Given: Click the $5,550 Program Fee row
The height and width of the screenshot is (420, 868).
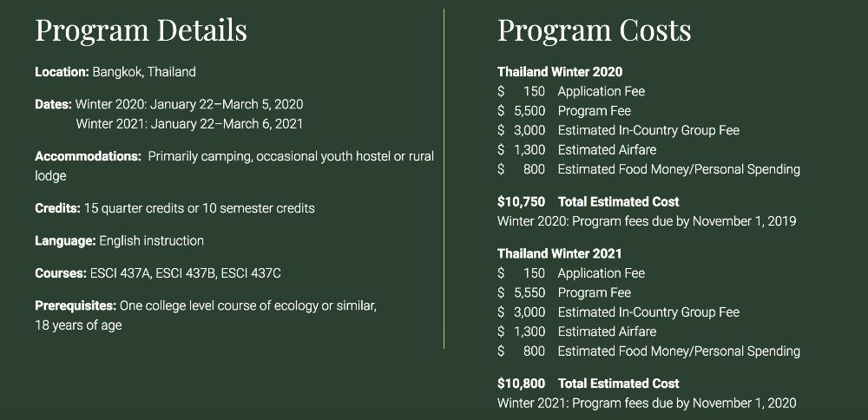Looking at the screenshot, I should pyautogui.click(x=564, y=292).
